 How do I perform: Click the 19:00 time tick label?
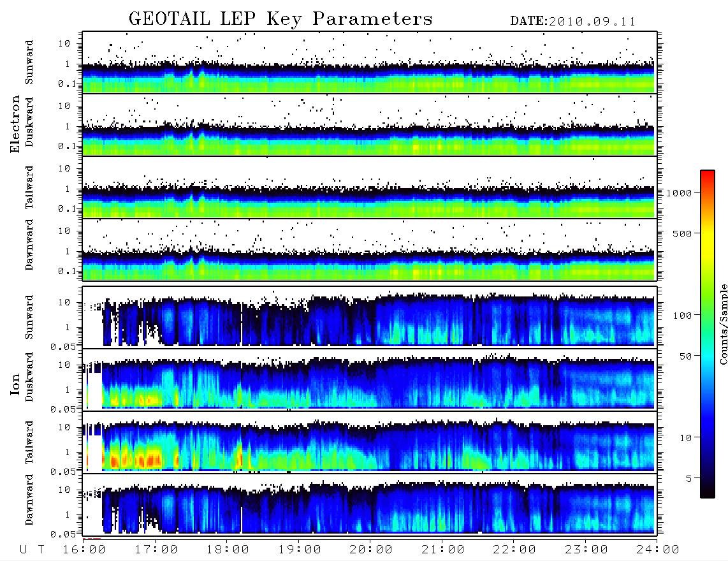pos(300,550)
